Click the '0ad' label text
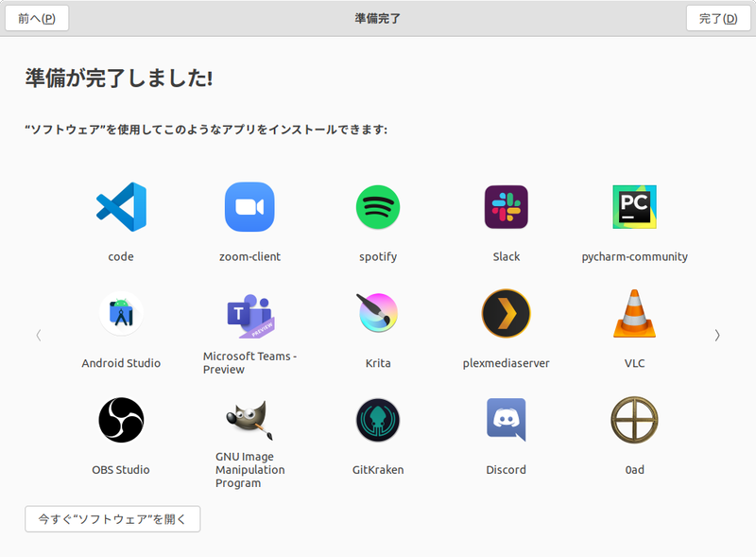The height and width of the screenshot is (557, 756). [x=634, y=470]
